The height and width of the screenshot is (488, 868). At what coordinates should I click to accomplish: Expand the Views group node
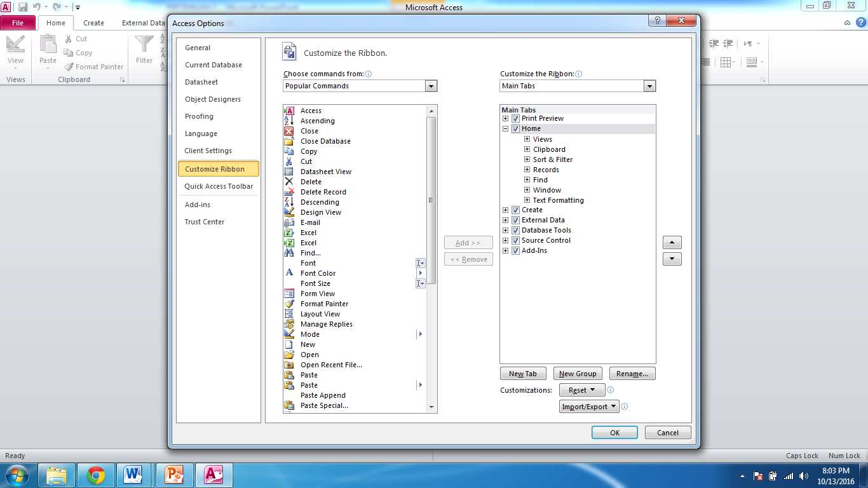(x=527, y=139)
